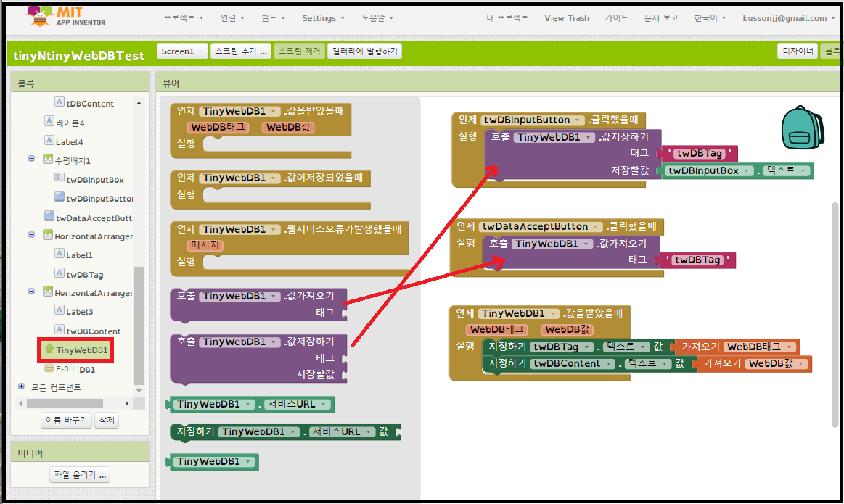
Task: Open the 연결 menu
Action: [x=232, y=17]
